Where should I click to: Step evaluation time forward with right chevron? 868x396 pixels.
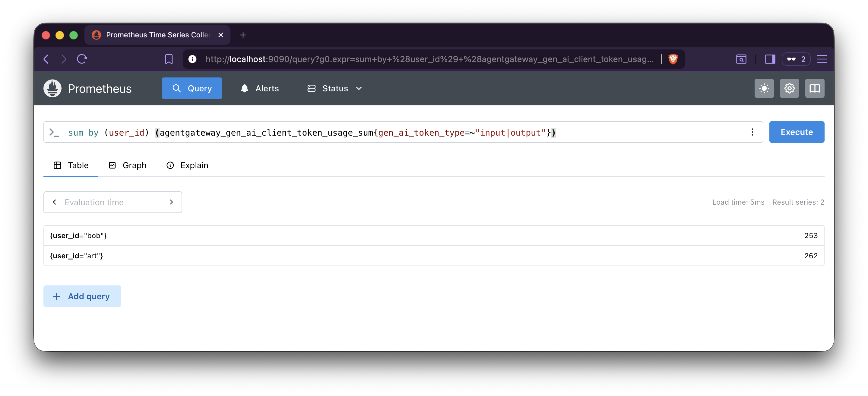(171, 202)
